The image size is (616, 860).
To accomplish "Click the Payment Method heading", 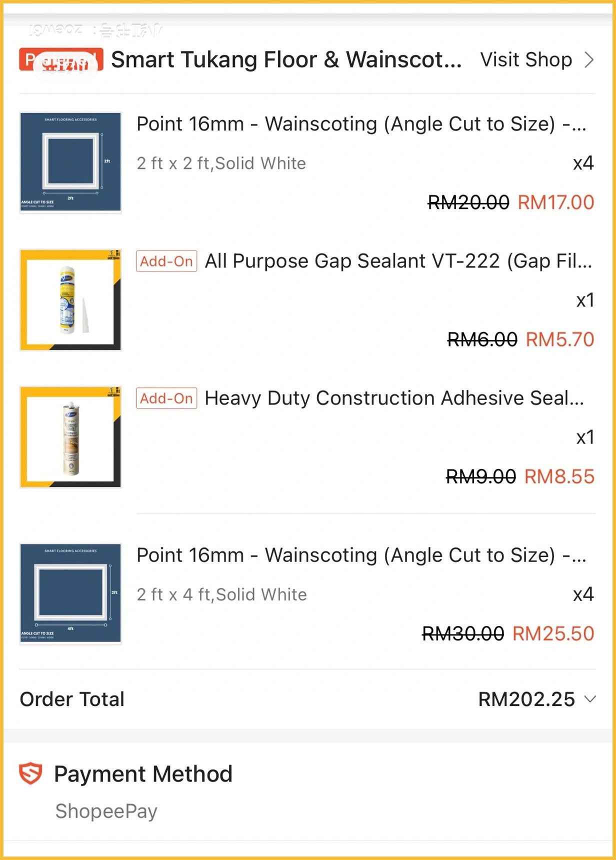I will [143, 774].
